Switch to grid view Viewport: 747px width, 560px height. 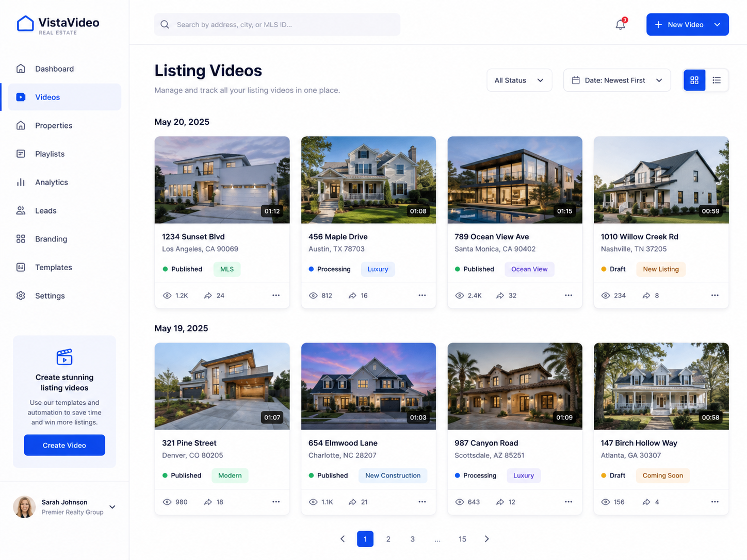pos(694,80)
